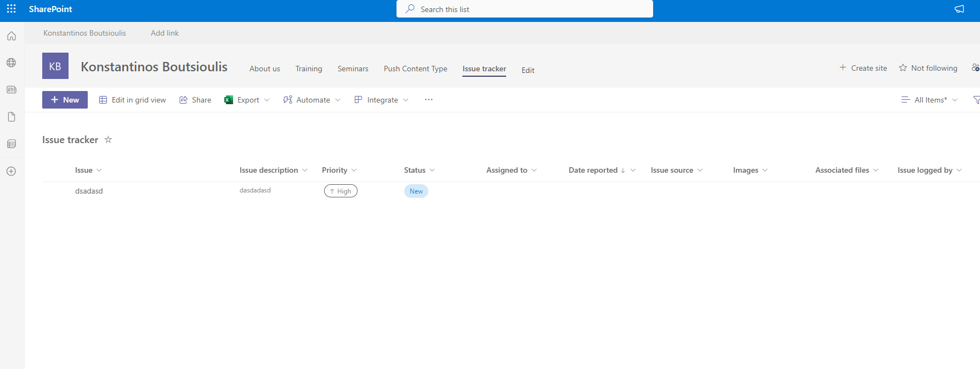Open My files page icon
The width and height of the screenshot is (980, 369).
(12, 117)
